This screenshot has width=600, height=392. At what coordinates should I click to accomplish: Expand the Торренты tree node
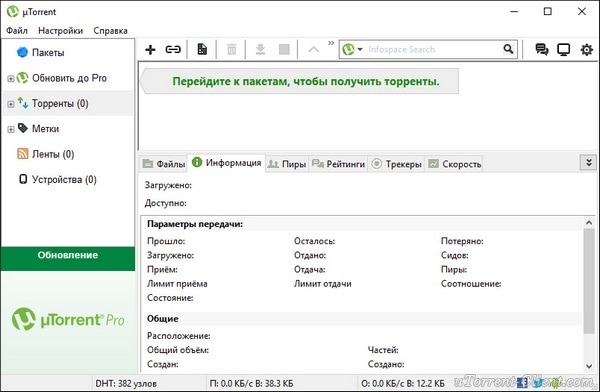pyautogui.click(x=11, y=104)
